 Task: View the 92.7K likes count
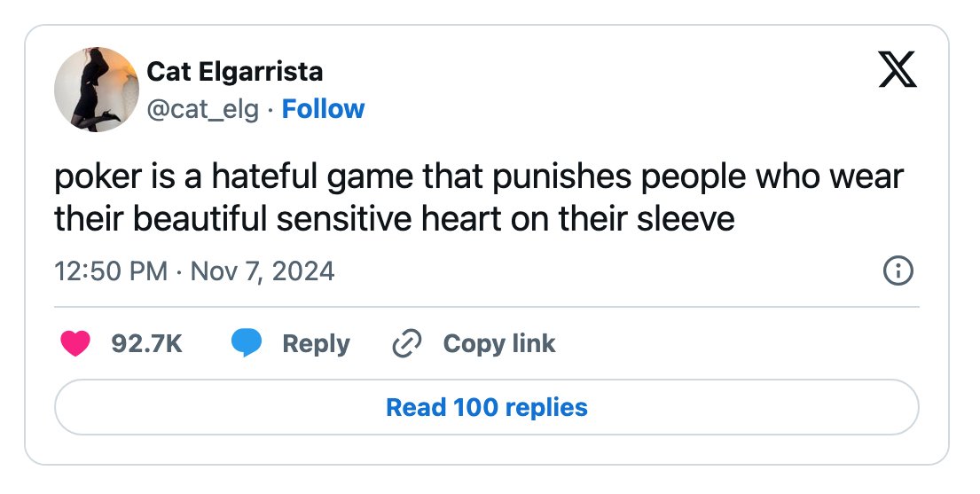click(146, 343)
